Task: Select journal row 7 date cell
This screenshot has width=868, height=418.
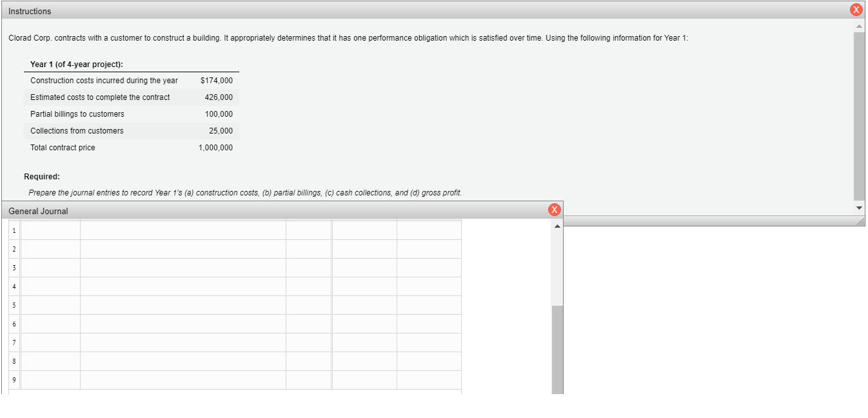Action: click(51, 343)
